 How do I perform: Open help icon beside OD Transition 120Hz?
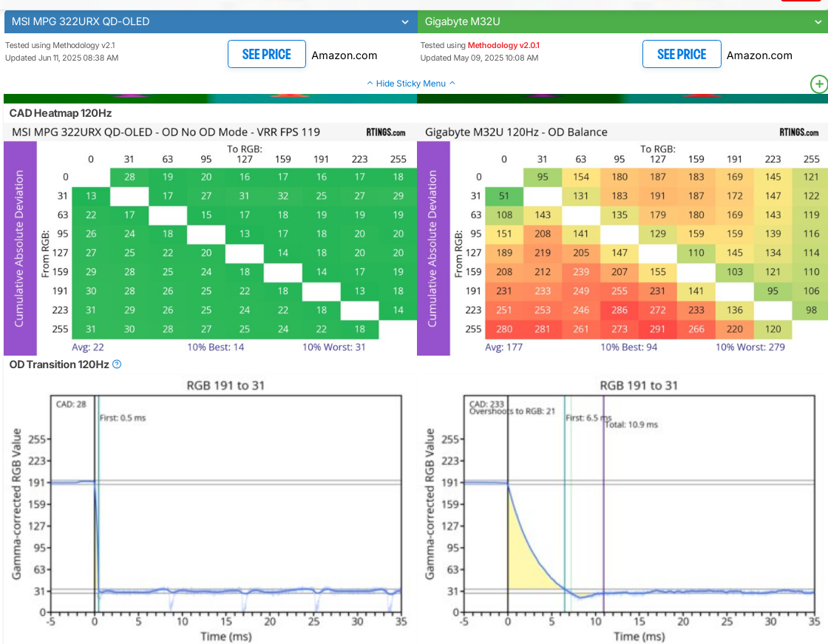point(118,364)
